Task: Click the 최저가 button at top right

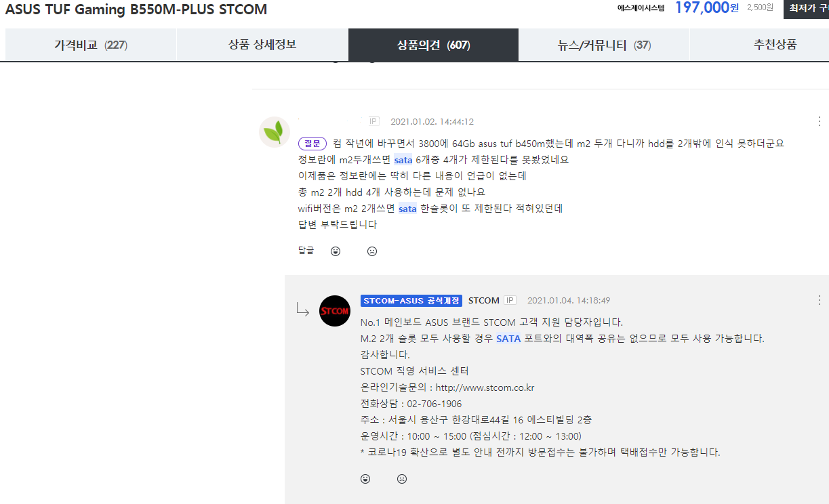Action: pos(806,8)
